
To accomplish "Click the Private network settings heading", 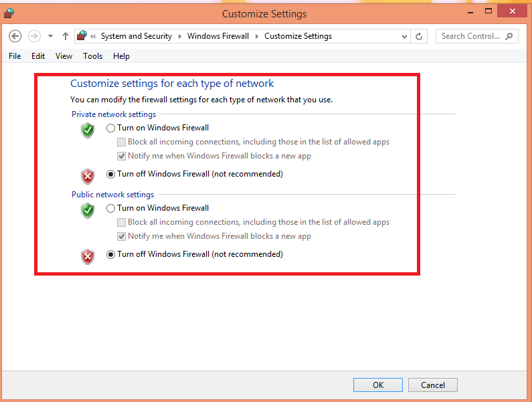I will pyautogui.click(x=114, y=114).
